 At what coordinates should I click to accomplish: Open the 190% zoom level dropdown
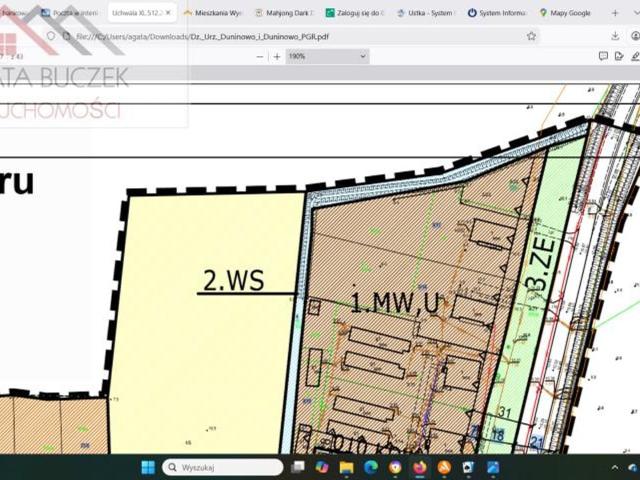pos(326,57)
